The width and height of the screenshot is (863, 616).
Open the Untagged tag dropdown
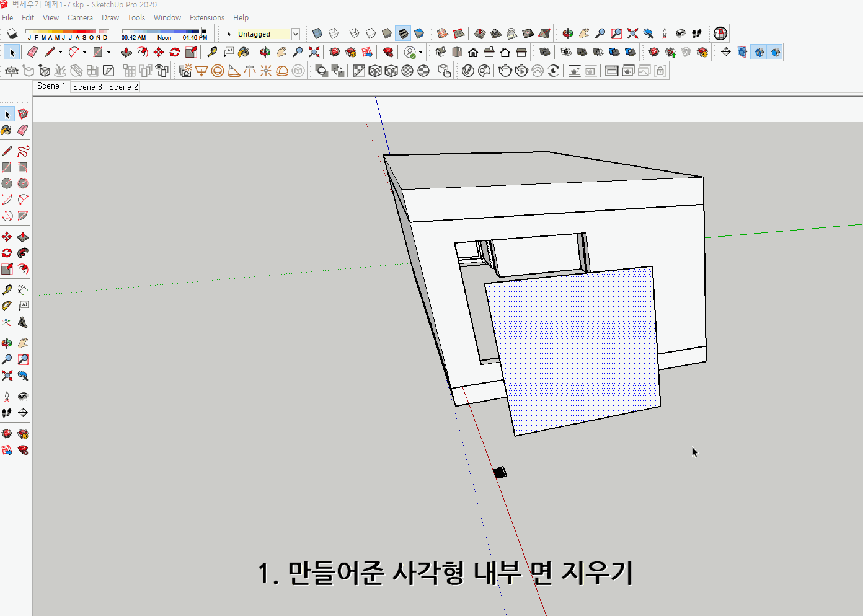(296, 33)
